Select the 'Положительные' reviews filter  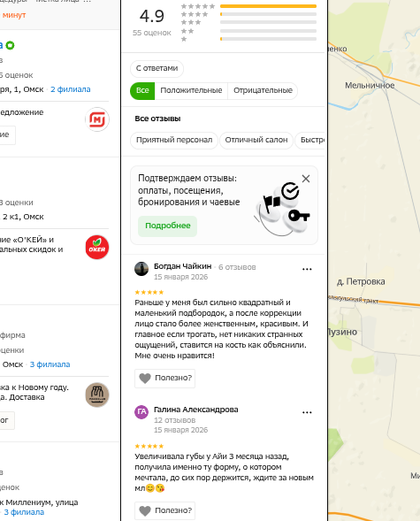[191, 91]
